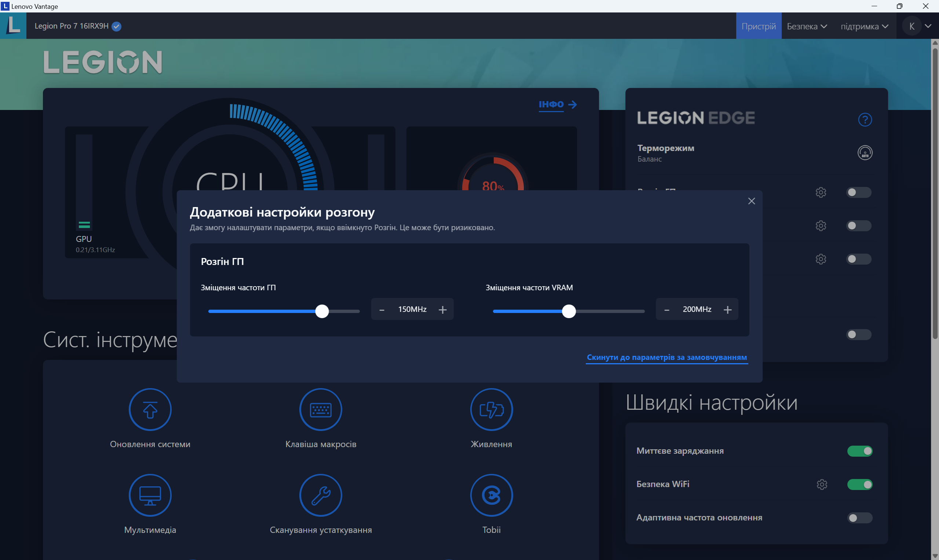Open settings gear for second Legion Edge row
Screen dimensions: 939x560
coord(821,226)
